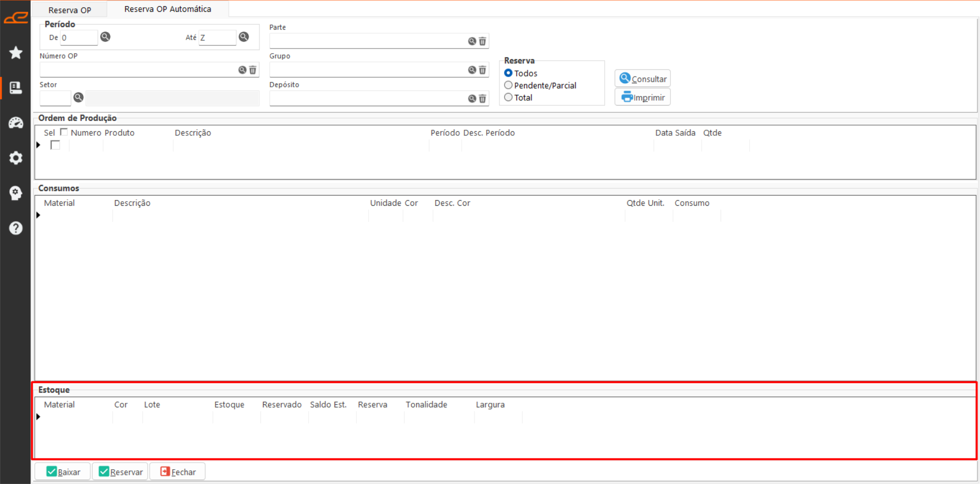This screenshot has height=484, width=980.
Task: Select the Total radio option
Action: coord(508,98)
